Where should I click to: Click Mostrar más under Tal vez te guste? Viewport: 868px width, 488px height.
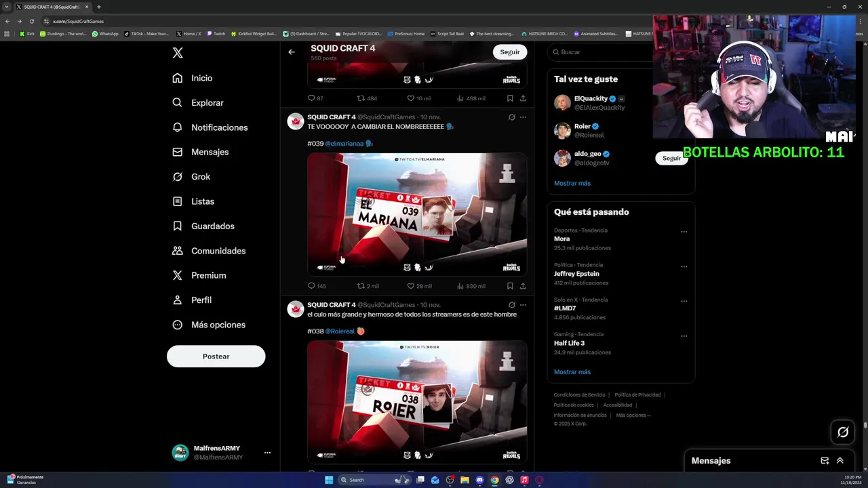[572, 183]
